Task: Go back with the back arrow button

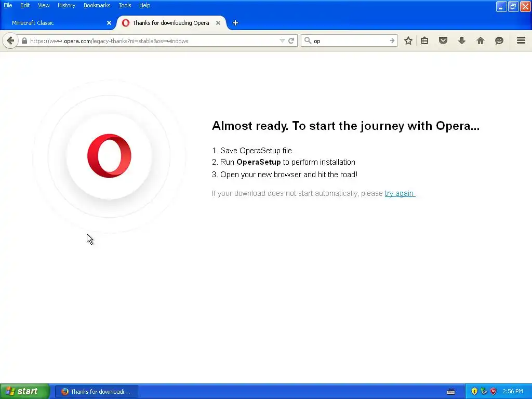Action: (x=10, y=41)
